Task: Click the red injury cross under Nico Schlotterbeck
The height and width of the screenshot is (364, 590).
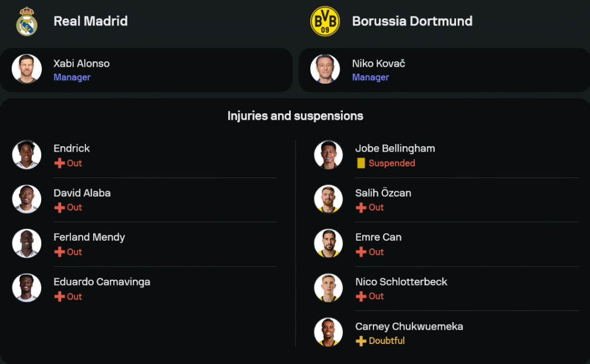Action: click(361, 296)
